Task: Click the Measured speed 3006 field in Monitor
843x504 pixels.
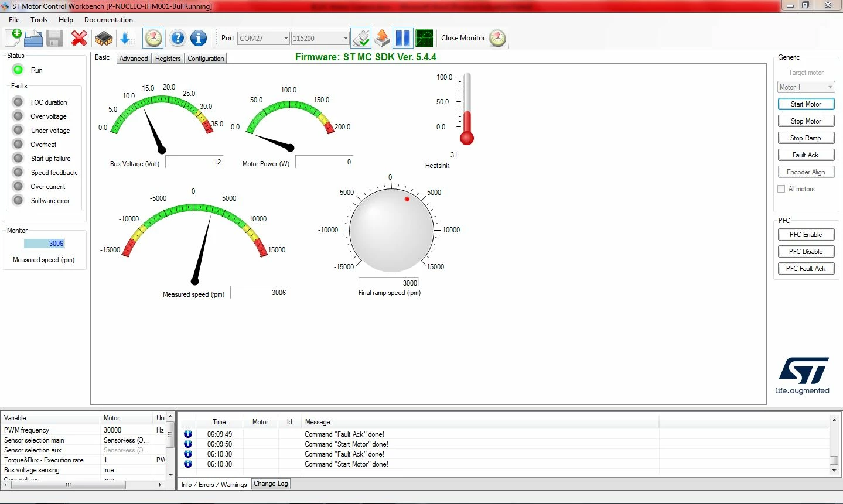Action: [44, 244]
